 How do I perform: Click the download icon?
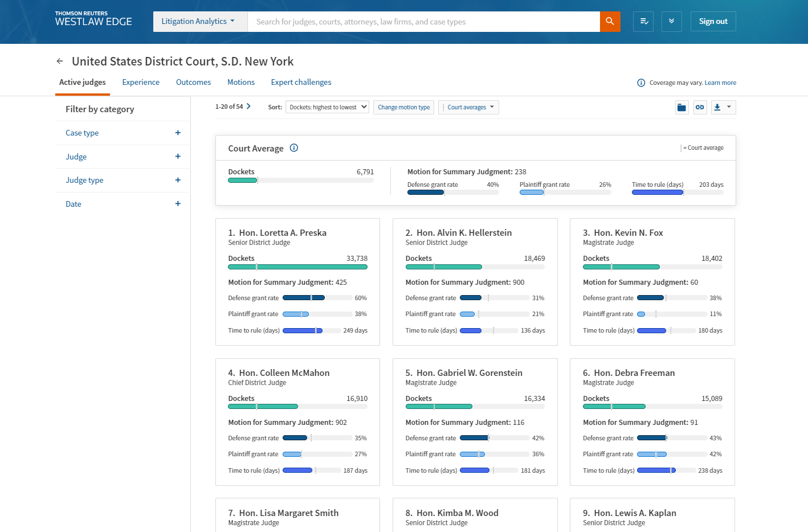point(717,108)
